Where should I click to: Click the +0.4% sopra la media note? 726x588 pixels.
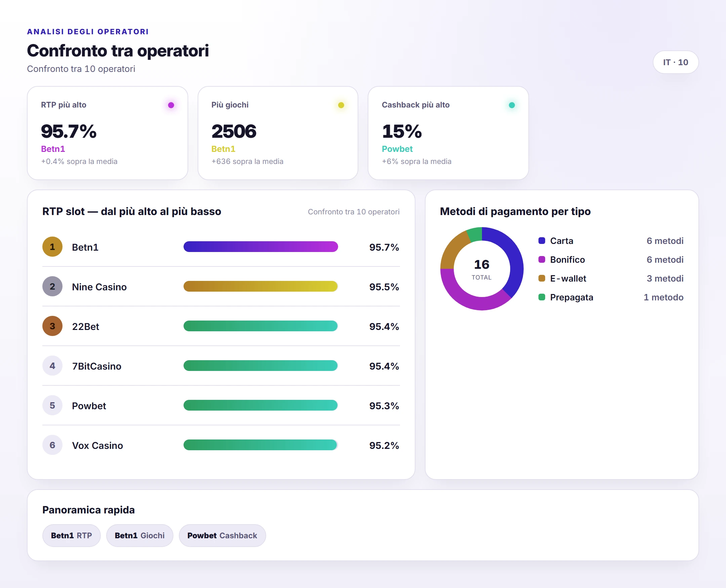click(x=79, y=162)
